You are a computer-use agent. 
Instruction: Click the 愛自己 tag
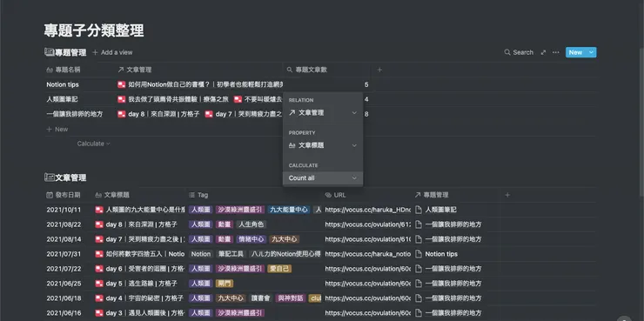point(279,269)
